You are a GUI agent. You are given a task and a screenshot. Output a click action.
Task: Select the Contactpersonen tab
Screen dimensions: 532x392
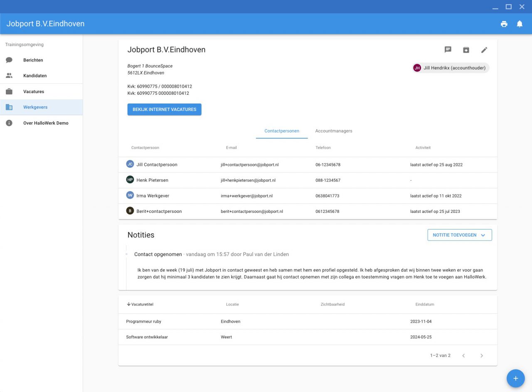pos(282,131)
